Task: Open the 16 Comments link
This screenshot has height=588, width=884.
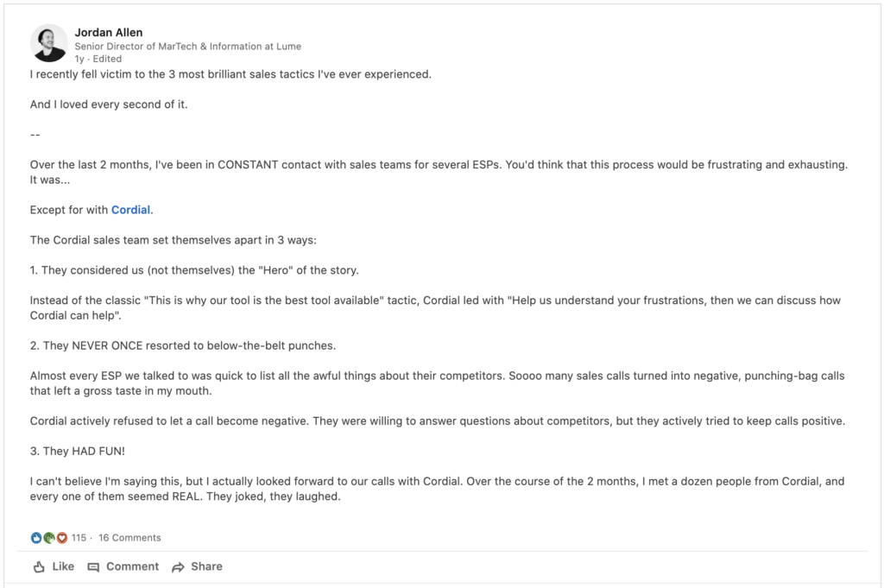Action: [129, 538]
